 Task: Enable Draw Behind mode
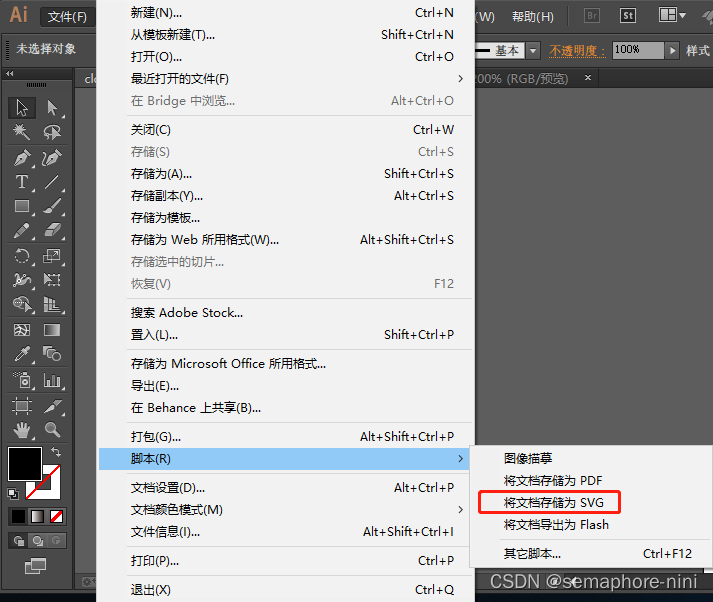point(37,541)
